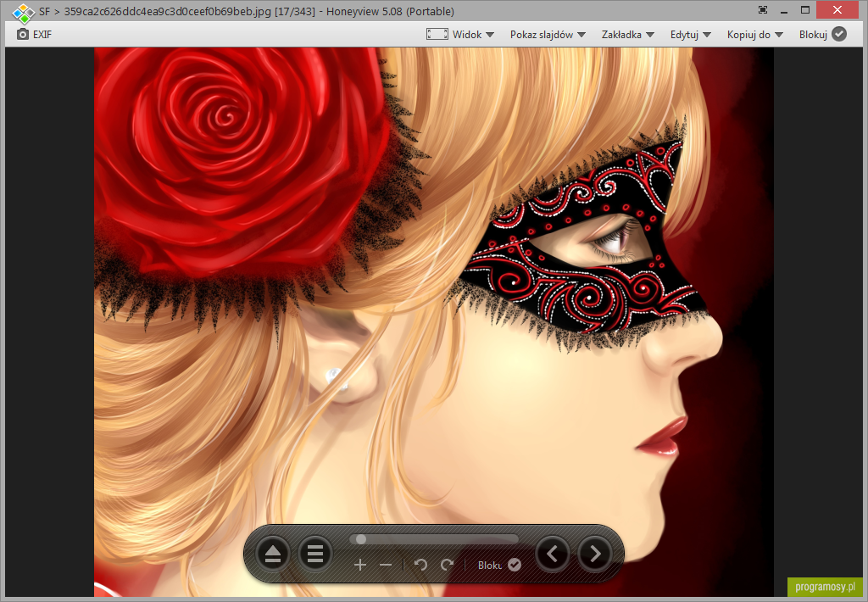Click the fit-to-window icon beside Widok
Viewport: 868px width, 602px height.
pos(437,34)
